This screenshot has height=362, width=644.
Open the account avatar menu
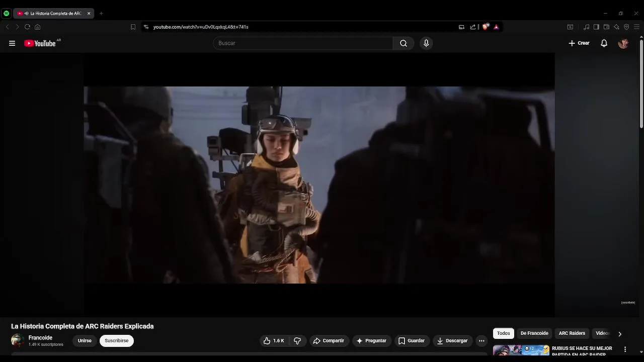tap(623, 43)
